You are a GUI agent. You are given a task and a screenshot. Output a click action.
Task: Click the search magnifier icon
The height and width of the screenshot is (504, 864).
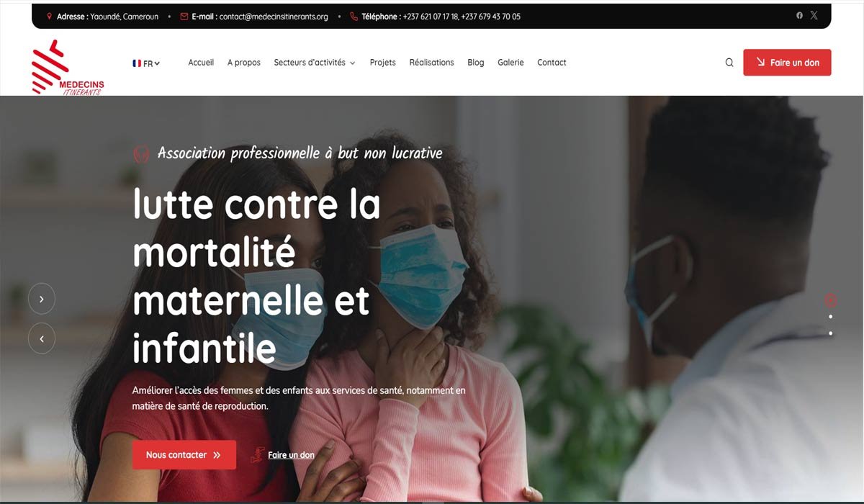point(729,63)
